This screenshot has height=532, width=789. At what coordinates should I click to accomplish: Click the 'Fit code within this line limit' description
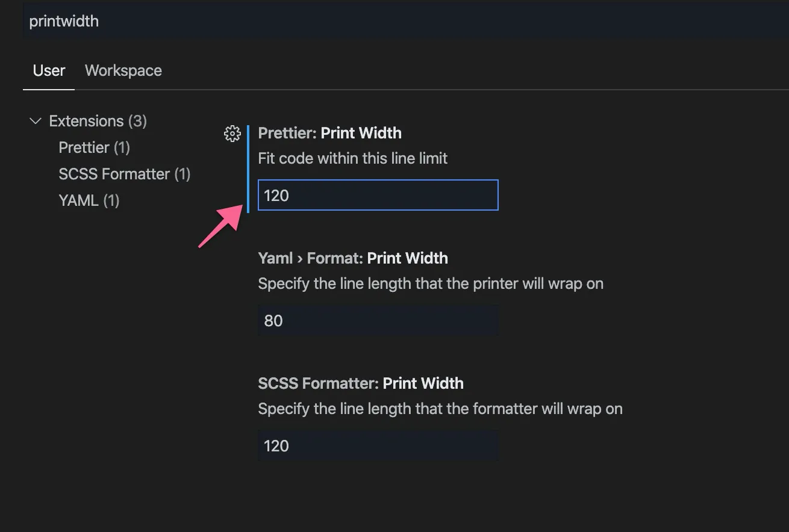352,158
